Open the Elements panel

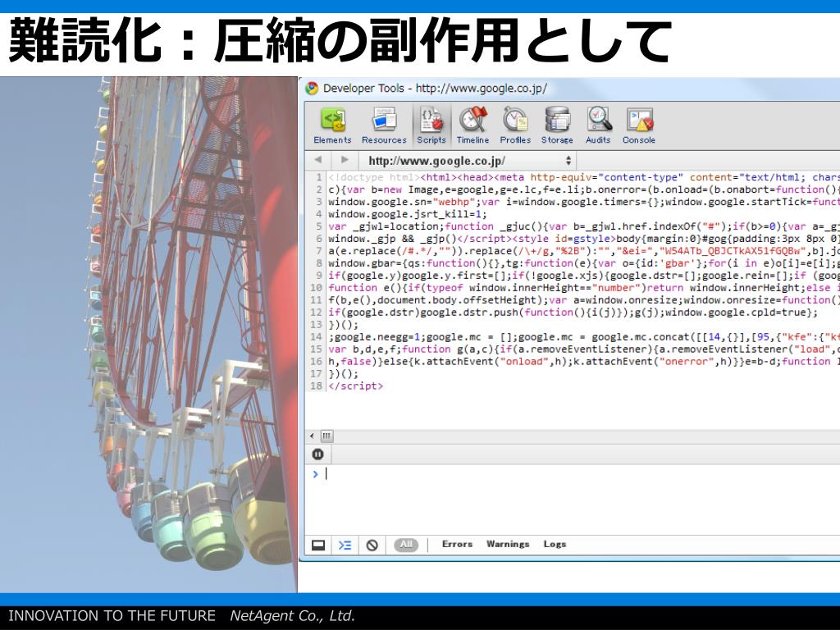pos(332,126)
